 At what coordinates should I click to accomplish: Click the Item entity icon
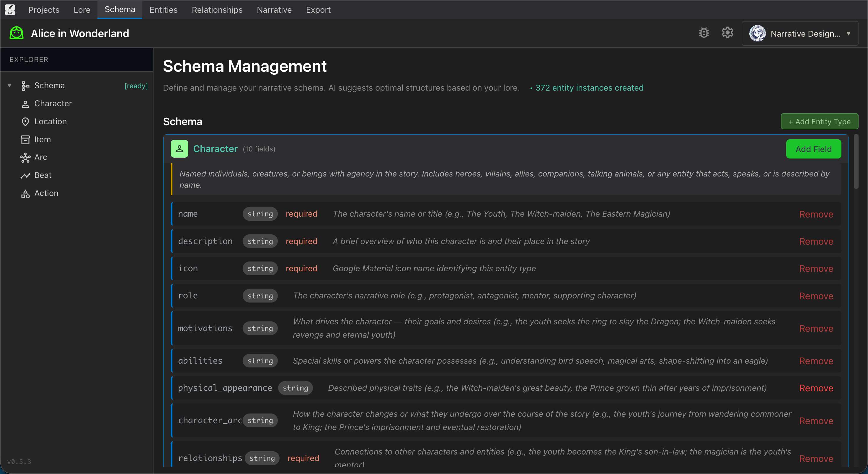[25, 139]
